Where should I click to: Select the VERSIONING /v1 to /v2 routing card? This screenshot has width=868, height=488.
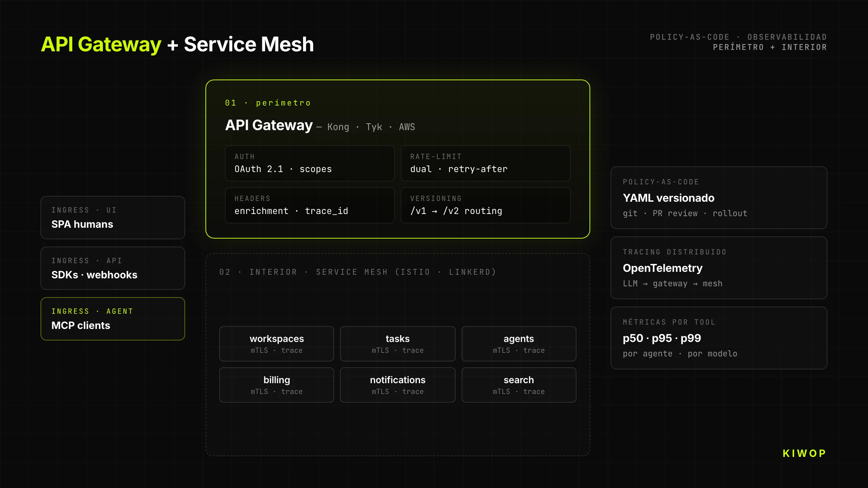coord(485,205)
